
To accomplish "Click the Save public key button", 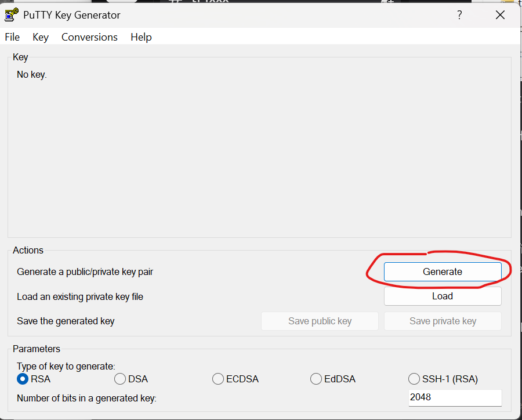I will tap(320, 321).
